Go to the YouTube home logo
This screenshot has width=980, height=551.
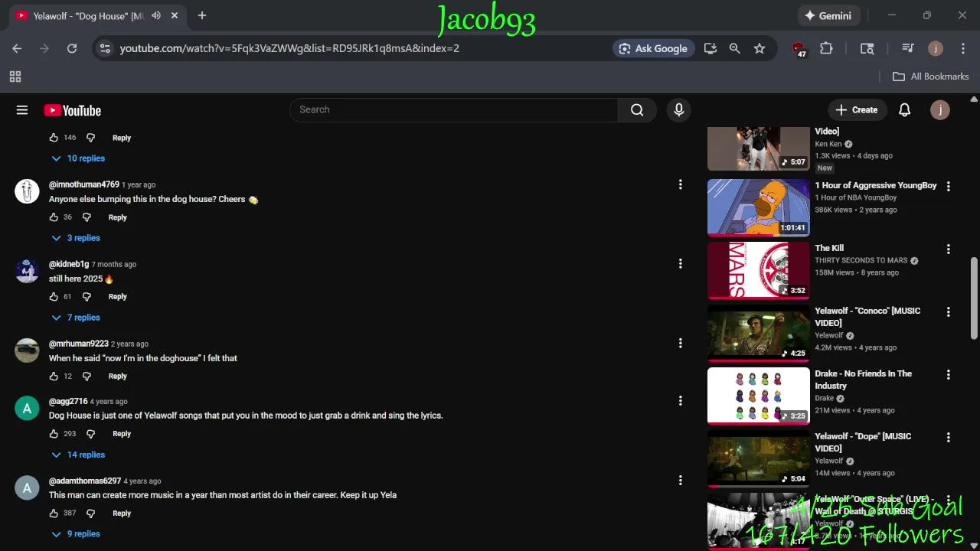[x=73, y=110]
